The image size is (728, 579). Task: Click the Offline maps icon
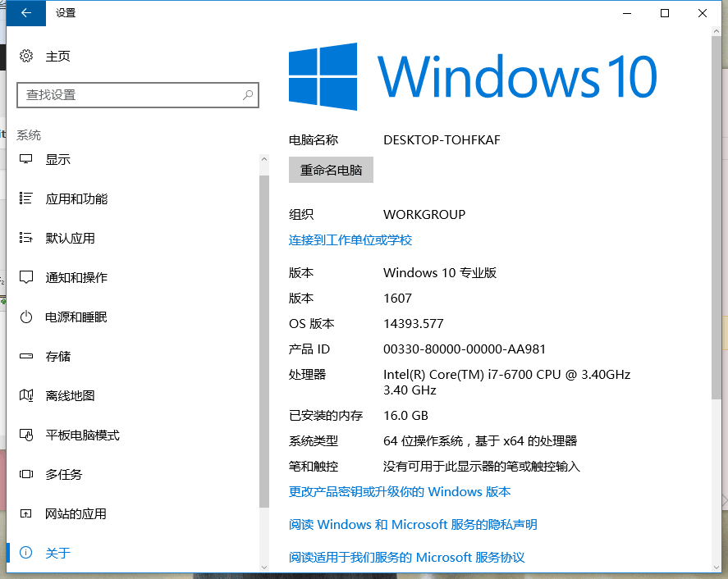tap(26, 395)
